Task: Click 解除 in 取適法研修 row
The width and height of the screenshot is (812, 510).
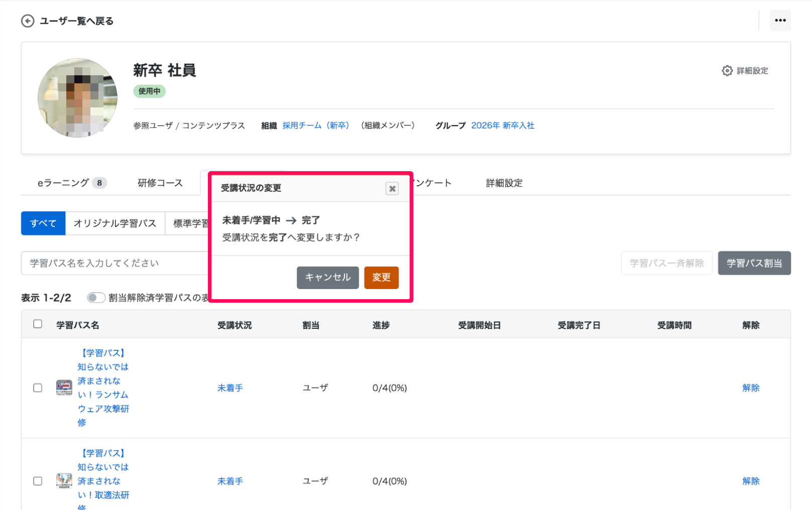Action: (751, 481)
